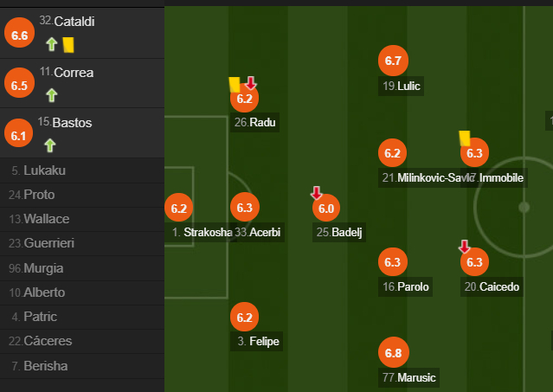Screen dimensions: 553x392
Task: Click Badelj's red substitution arrow
Action: point(317,193)
